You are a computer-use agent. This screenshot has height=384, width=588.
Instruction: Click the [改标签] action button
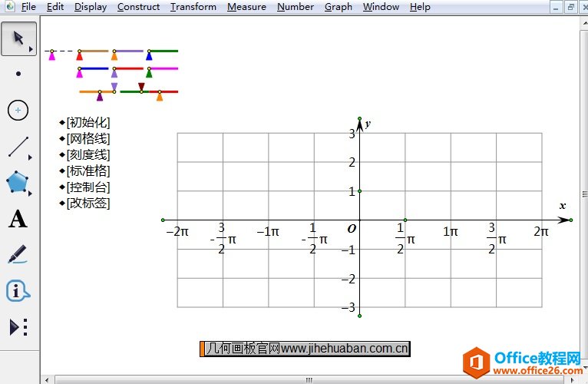(x=84, y=203)
